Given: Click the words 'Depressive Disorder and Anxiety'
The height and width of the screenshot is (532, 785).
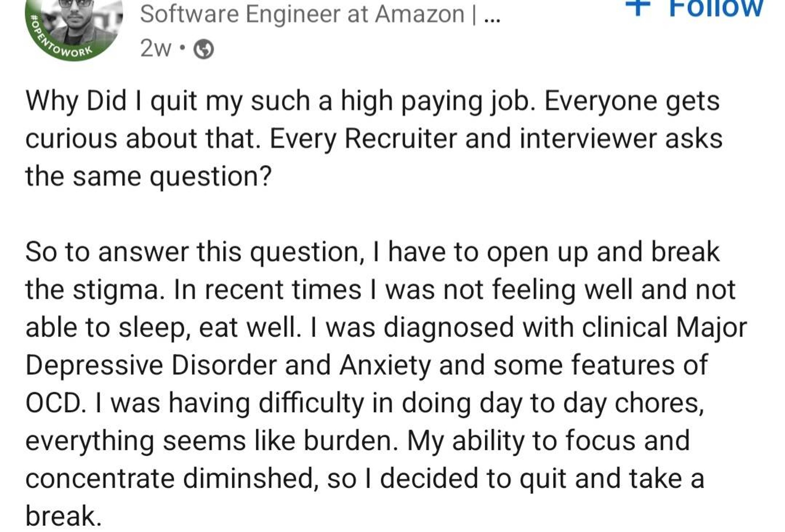Looking at the screenshot, I should pos(228,365).
